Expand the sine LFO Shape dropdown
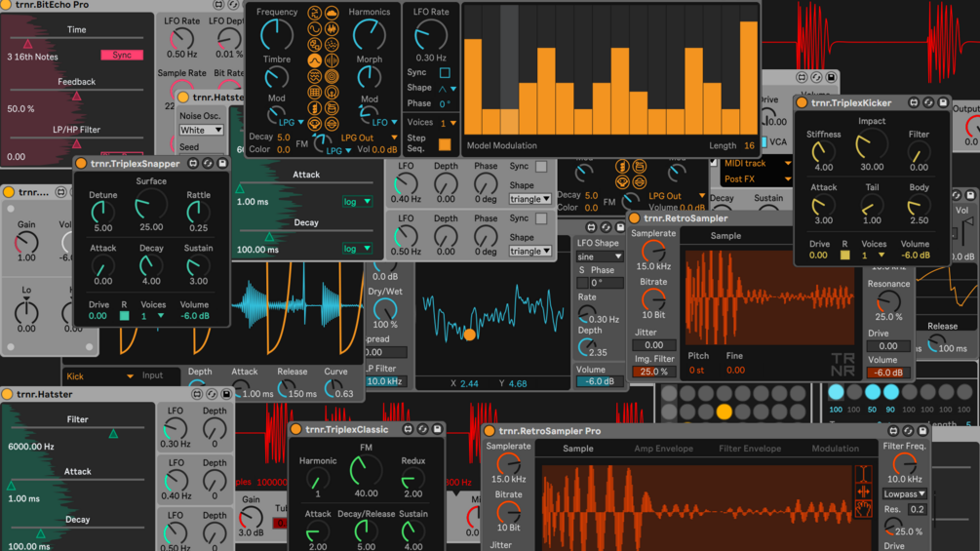Viewport: 980px width, 551px height. (x=600, y=256)
